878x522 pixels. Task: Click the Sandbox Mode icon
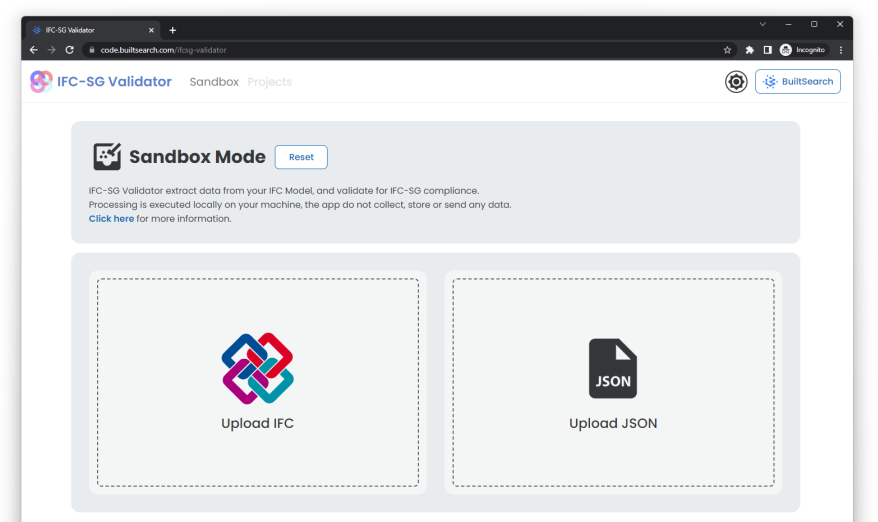point(107,156)
